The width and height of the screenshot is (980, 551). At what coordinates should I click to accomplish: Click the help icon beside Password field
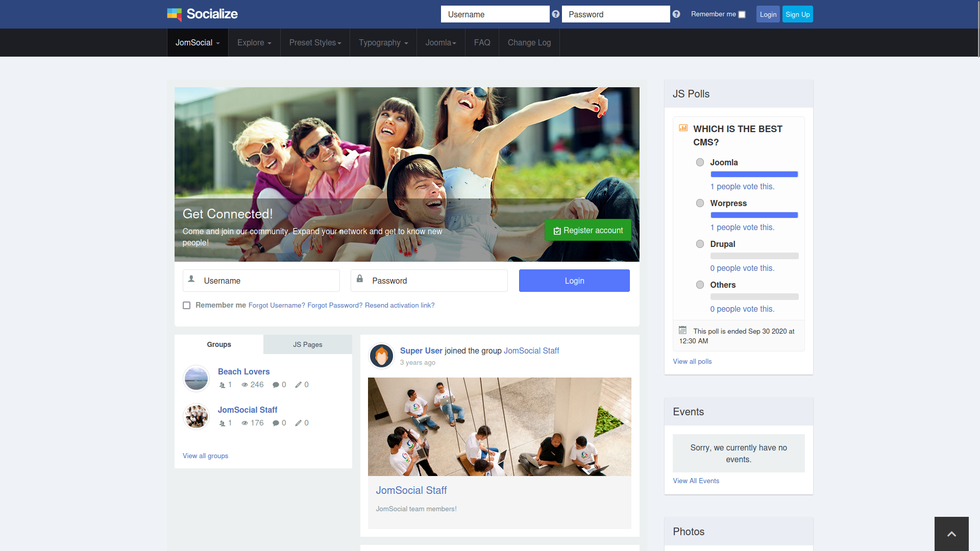[x=676, y=14]
